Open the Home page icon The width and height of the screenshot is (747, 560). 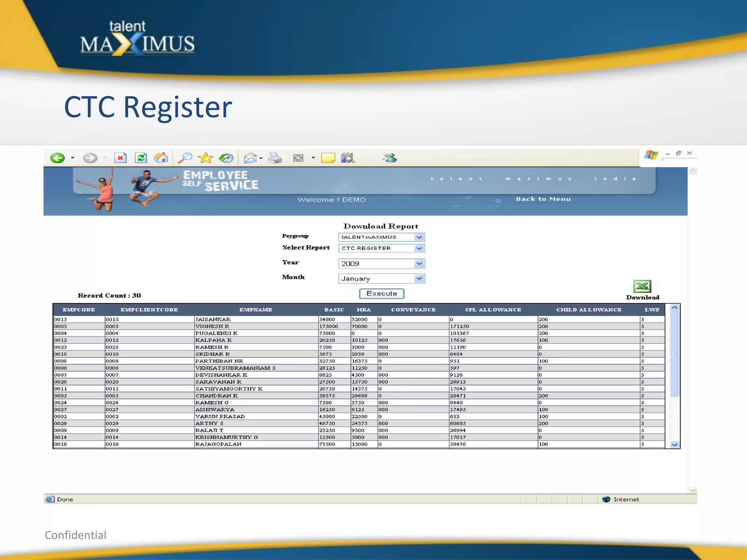tap(161, 158)
